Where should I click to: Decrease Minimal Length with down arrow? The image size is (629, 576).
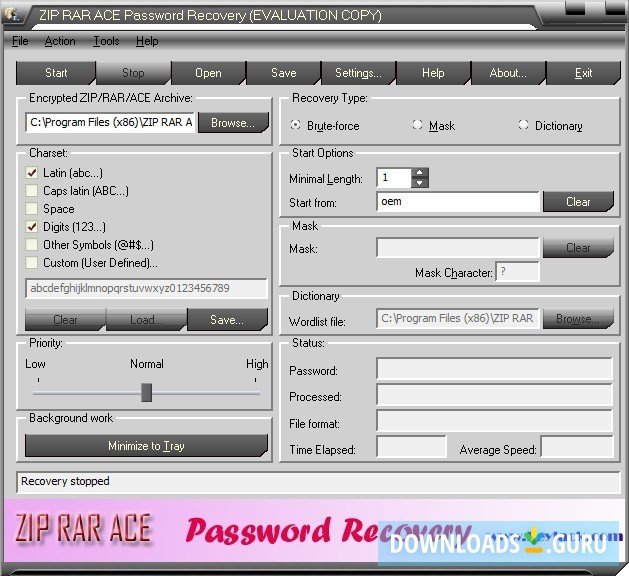pyautogui.click(x=420, y=183)
